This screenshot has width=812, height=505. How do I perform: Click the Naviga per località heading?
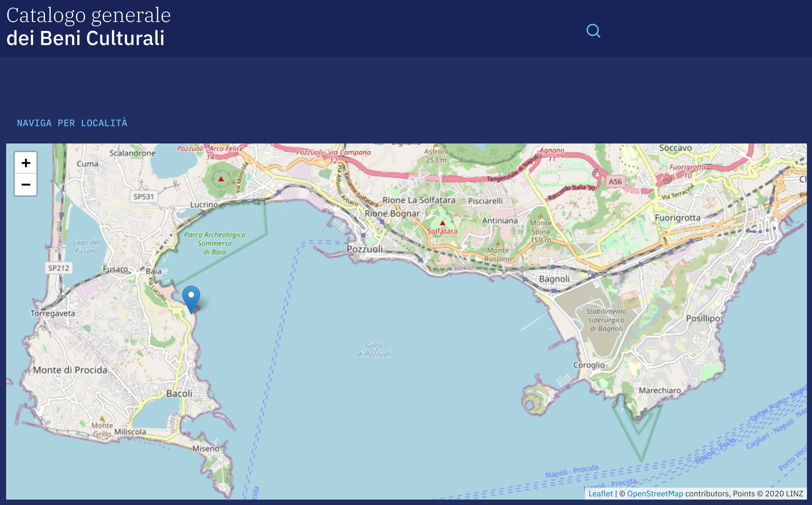click(72, 123)
